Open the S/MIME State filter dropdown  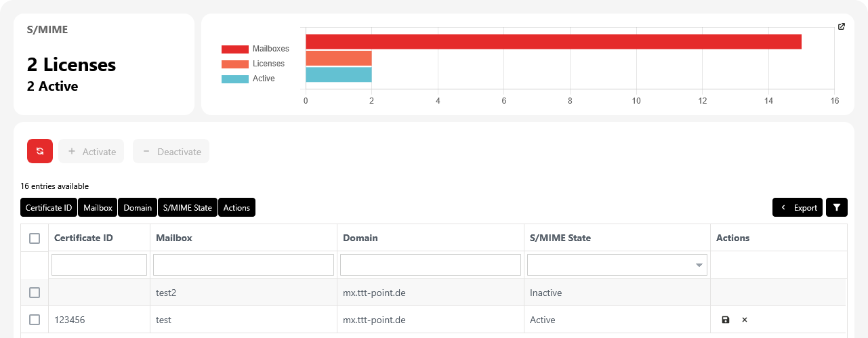point(617,265)
